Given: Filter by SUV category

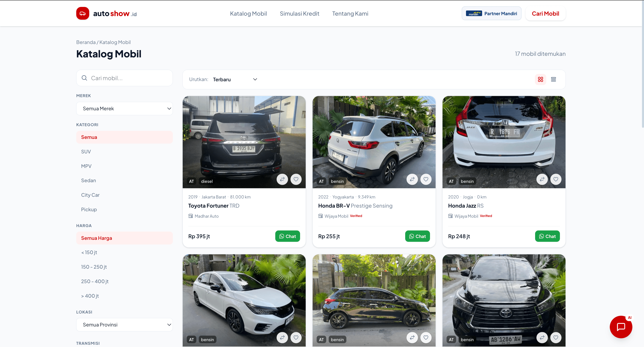Looking at the screenshot, I should (125, 152).
